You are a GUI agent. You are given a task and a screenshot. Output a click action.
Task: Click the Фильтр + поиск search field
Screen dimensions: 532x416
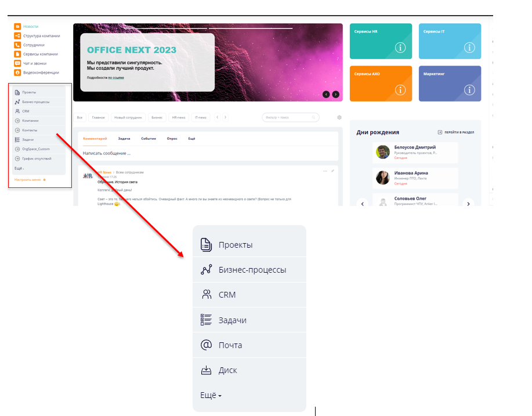point(291,117)
